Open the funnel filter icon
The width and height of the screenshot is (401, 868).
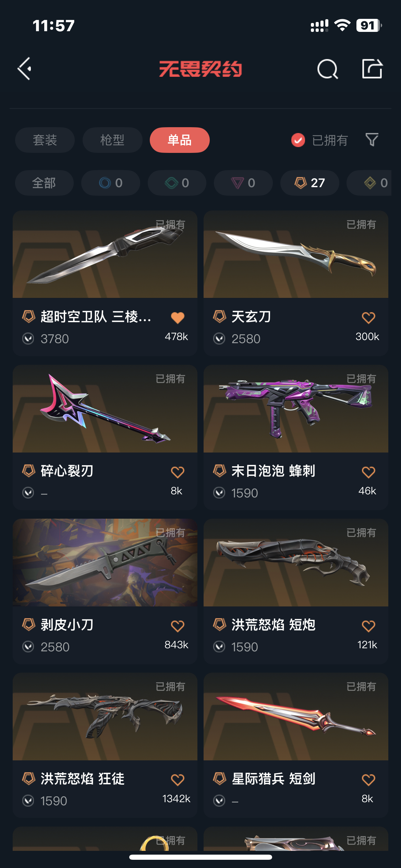pos(372,140)
